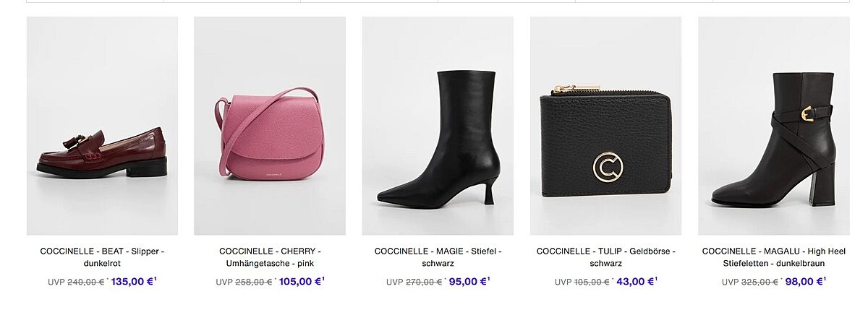Click the 95,00 € sale price

pos(467,282)
